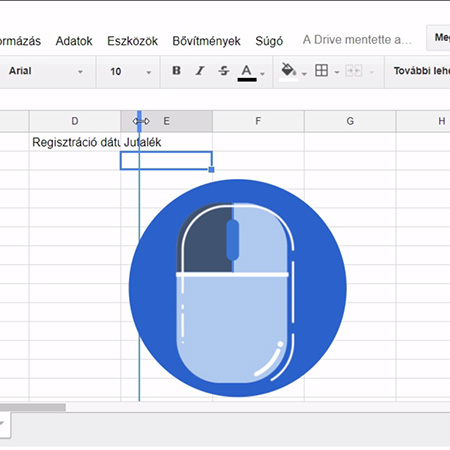Open the Adatok menu

coord(74,41)
